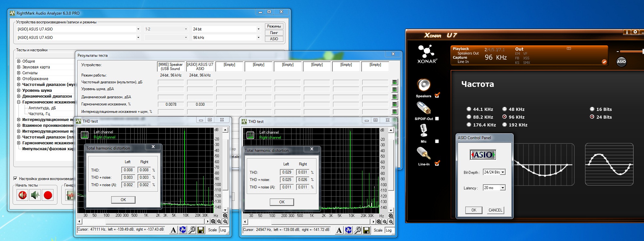Screen dimensions: 644x241
Task: Click CANCEL in ASIO Control Panel
Action: (x=495, y=210)
